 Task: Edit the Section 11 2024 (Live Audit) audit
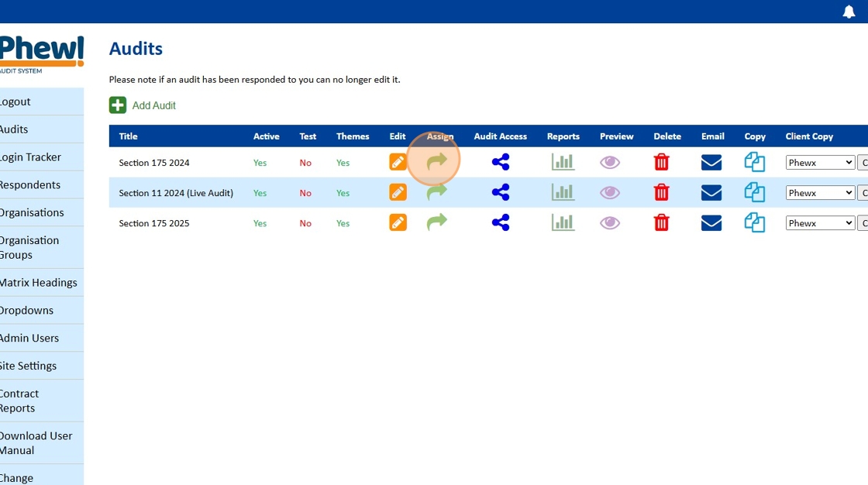click(398, 192)
